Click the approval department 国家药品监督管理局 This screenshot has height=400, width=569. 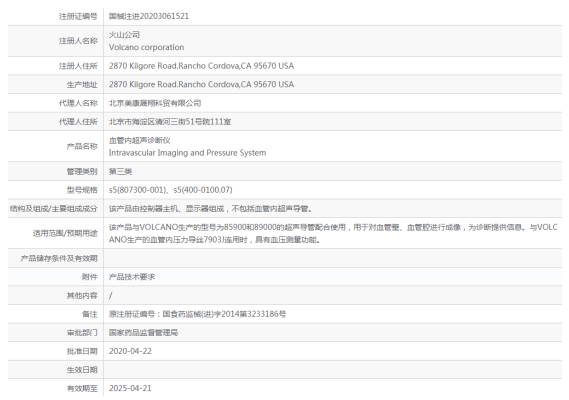[x=143, y=332]
